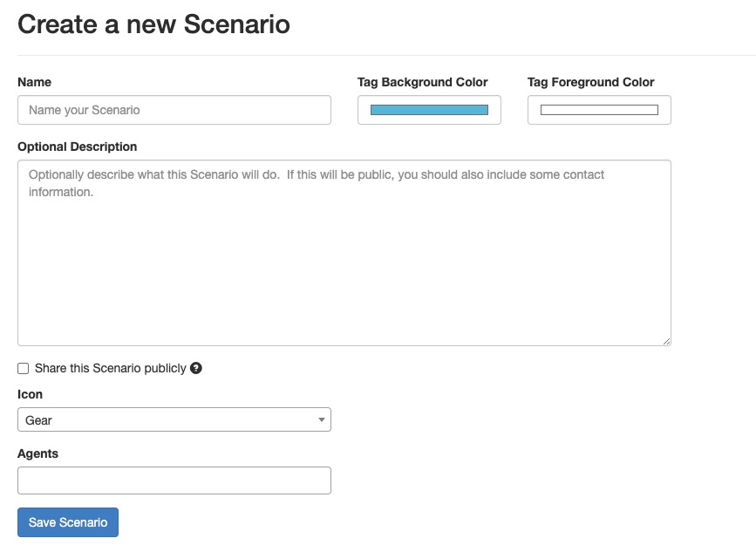Viewport: 756px width, 552px height.
Task: Click the "Share this Scenario publicly" label text
Action: pyautogui.click(x=109, y=368)
